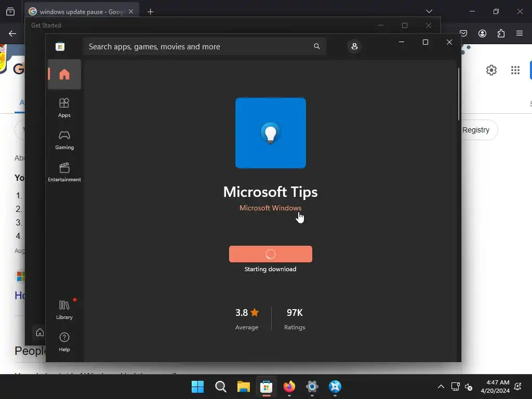The image size is (532, 399).
Task: Open Settings from the taskbar
Action: click(x=312, y=387)
